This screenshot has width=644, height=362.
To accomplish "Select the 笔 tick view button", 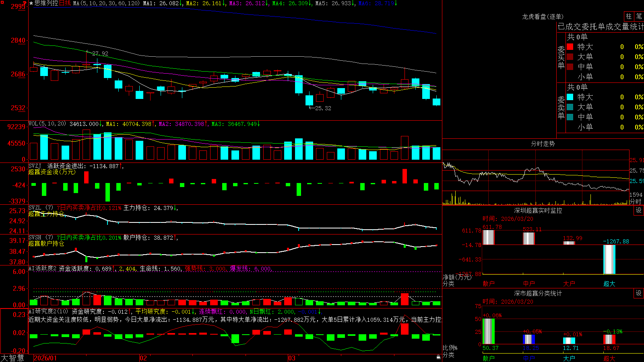I will (x=639, y=16).
